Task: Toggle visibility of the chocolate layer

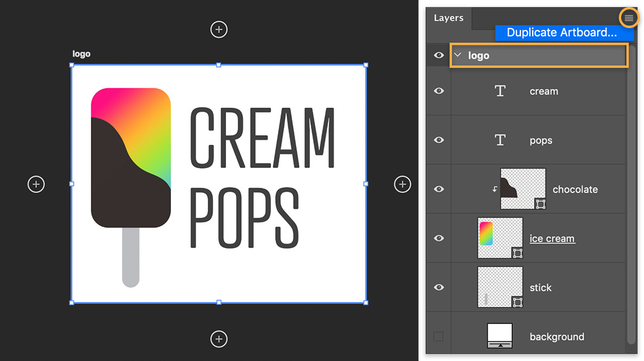Action: [438, 189]
